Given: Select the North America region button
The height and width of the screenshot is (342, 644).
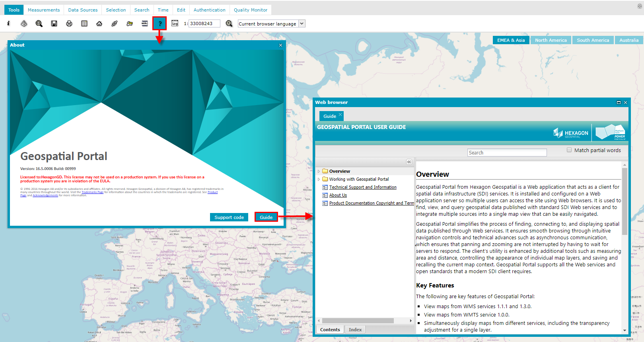Looking at the screenshot, I should click(551, 40).
